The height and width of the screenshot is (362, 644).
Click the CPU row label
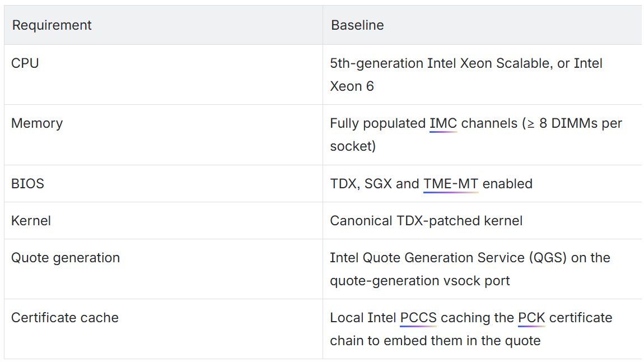(x=25, y=63)
